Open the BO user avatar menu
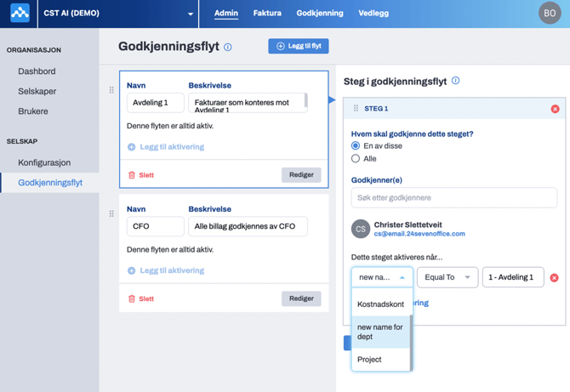 [550, 14]
